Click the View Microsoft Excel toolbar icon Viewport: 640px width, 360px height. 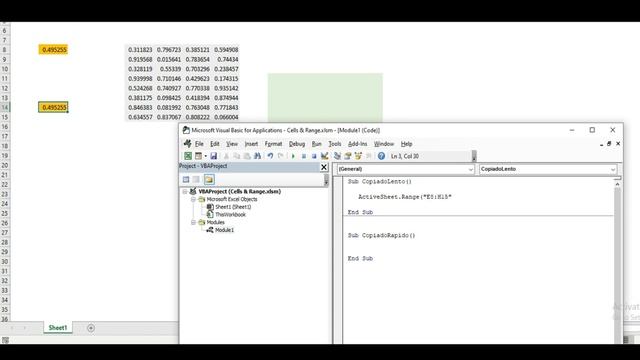[x=188, y=156]
